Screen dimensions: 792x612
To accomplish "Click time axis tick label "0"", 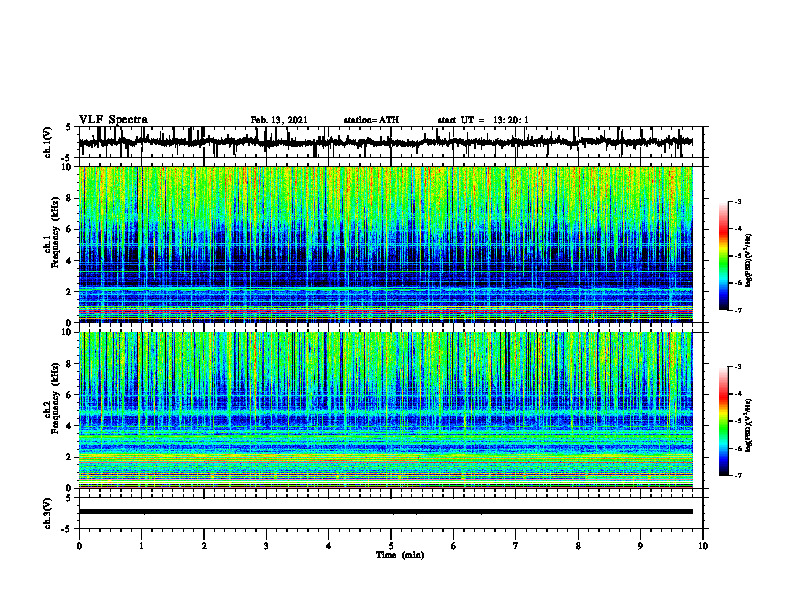I will 79,546.
